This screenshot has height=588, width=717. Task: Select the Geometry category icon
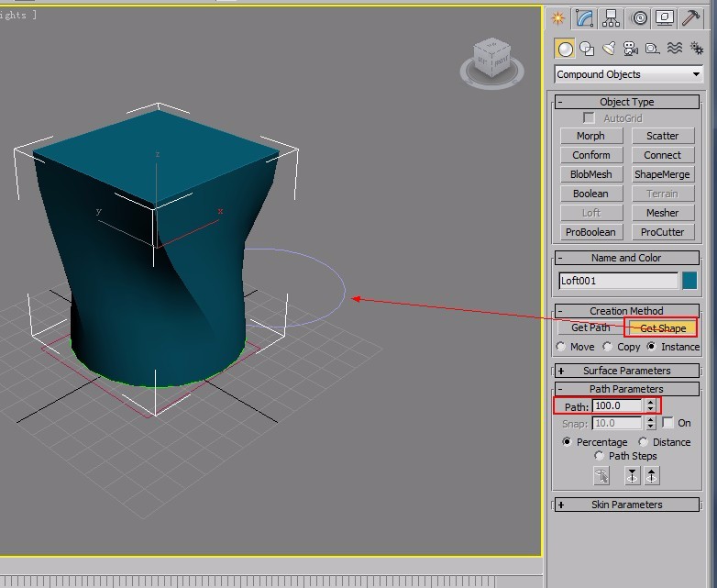pyautogui.click(x=565, y=49)
